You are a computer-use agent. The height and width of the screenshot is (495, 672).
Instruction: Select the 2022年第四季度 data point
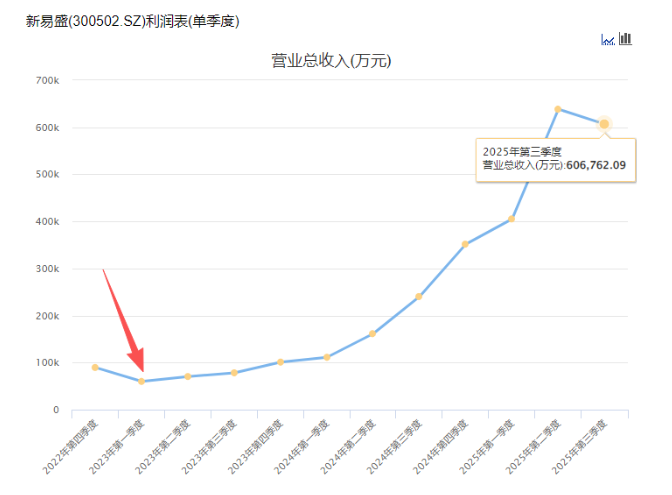click(95, 367)
